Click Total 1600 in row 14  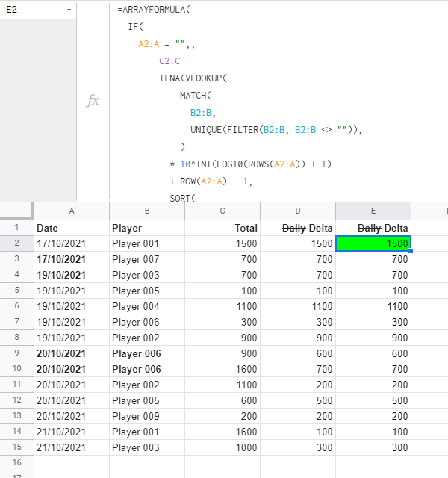tap(223, 432)
